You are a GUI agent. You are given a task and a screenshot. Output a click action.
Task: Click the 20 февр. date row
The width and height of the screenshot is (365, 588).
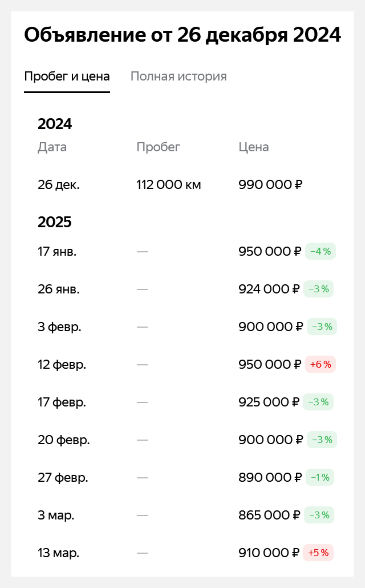[182, 440]
